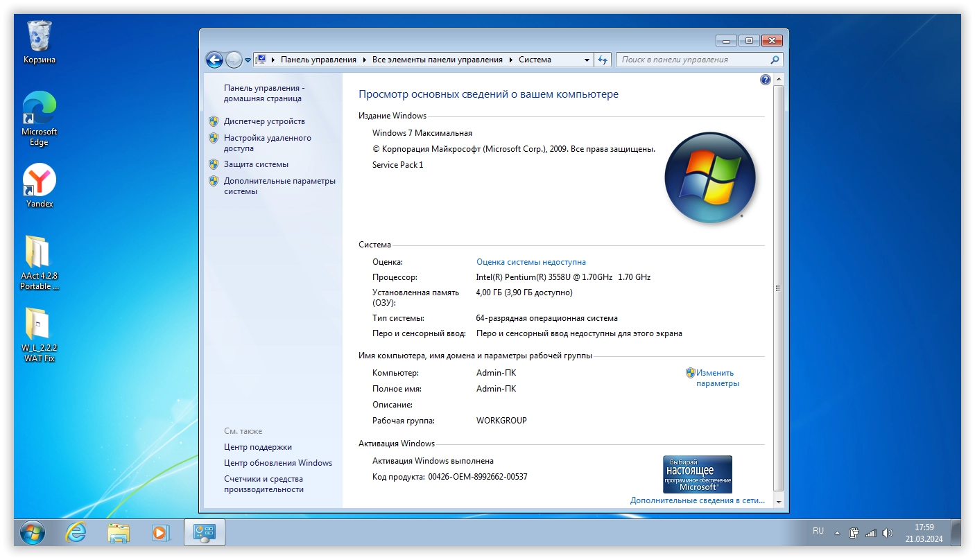This screenshot has width=975, height=560.
Task: Expand the address bar history dropdown
Action: click(x=587, y=60)
